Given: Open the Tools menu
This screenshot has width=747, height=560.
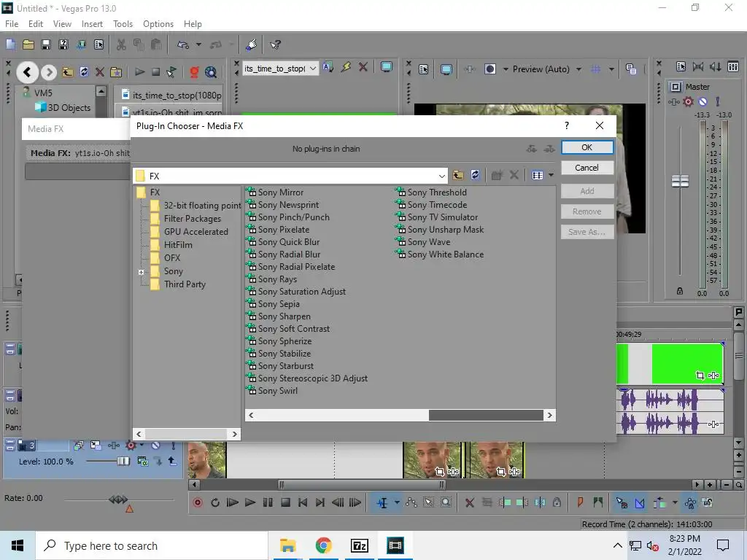Looking at the screenshot, I should [x=123, y=24].
